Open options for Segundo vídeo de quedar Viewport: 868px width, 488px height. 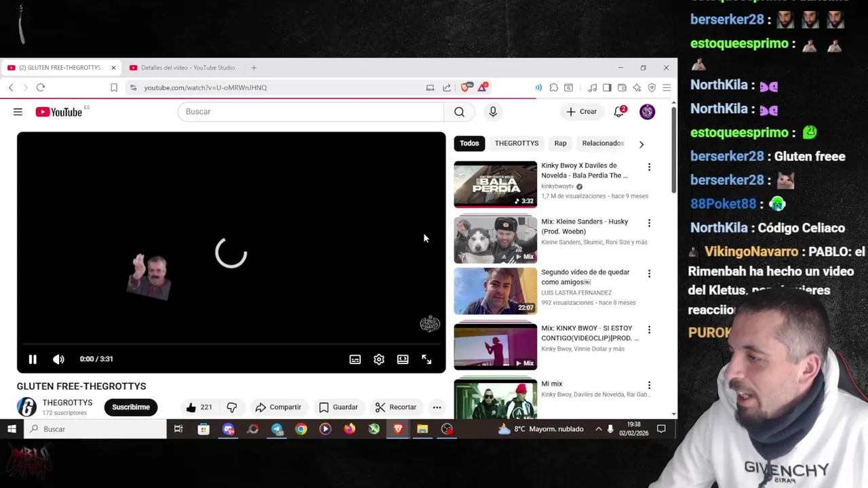(649, 274)
